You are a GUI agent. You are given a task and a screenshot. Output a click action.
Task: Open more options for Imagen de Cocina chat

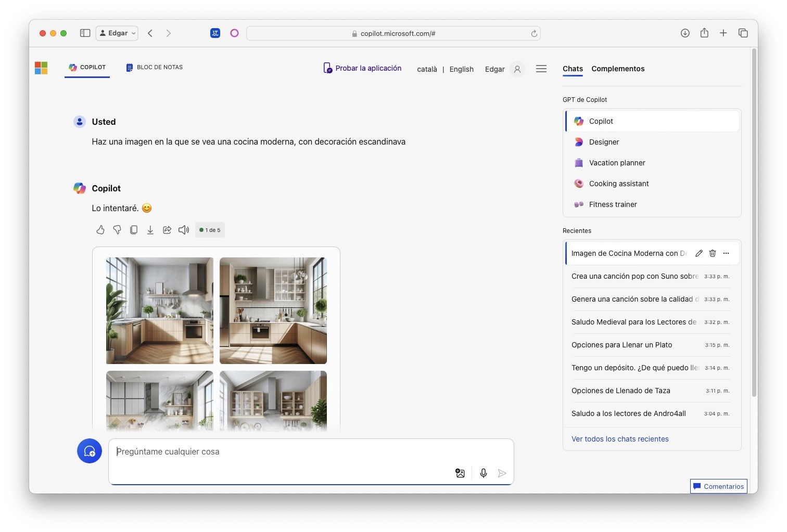726,253
